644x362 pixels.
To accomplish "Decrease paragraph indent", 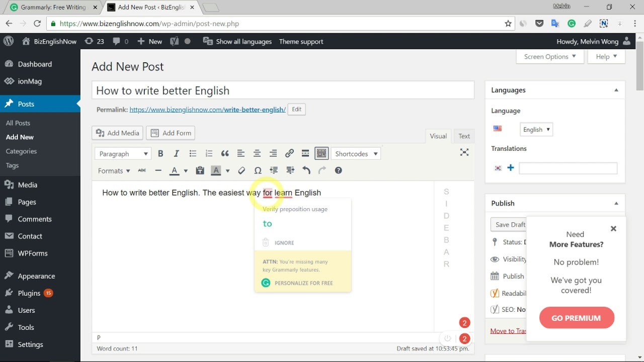I will (x=274, y=170).
